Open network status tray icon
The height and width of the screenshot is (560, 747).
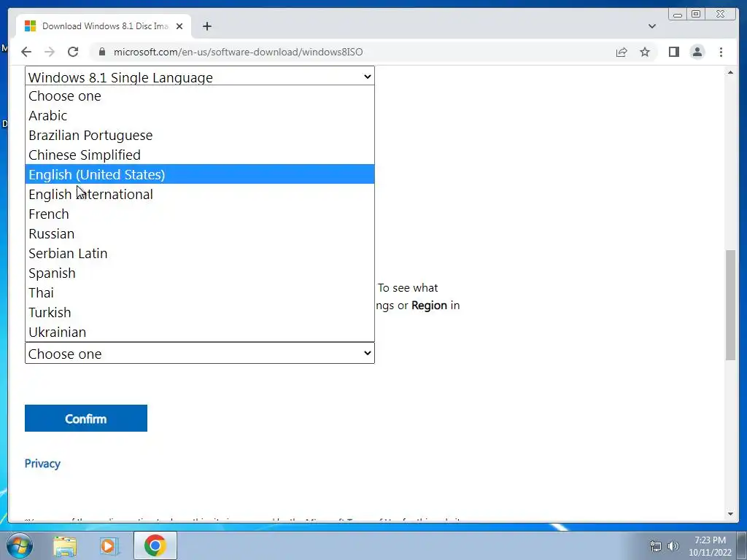pos(656,547)
